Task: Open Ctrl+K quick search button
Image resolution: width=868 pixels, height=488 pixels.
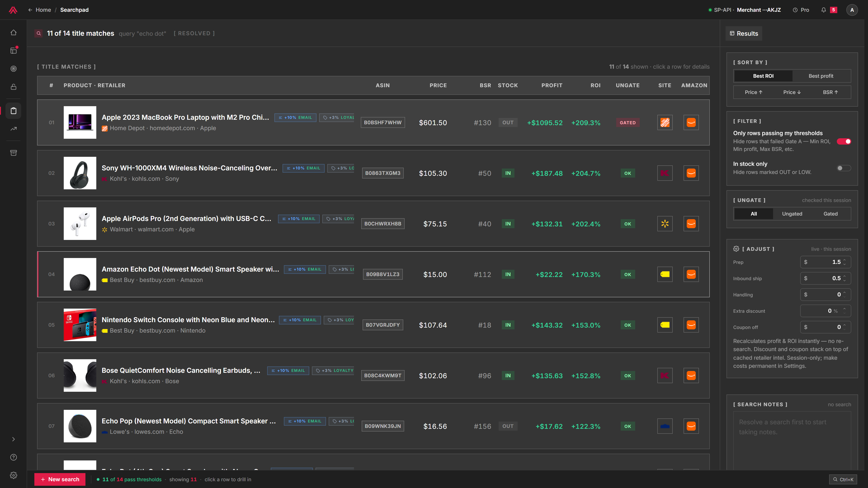Action: (843, 479)
